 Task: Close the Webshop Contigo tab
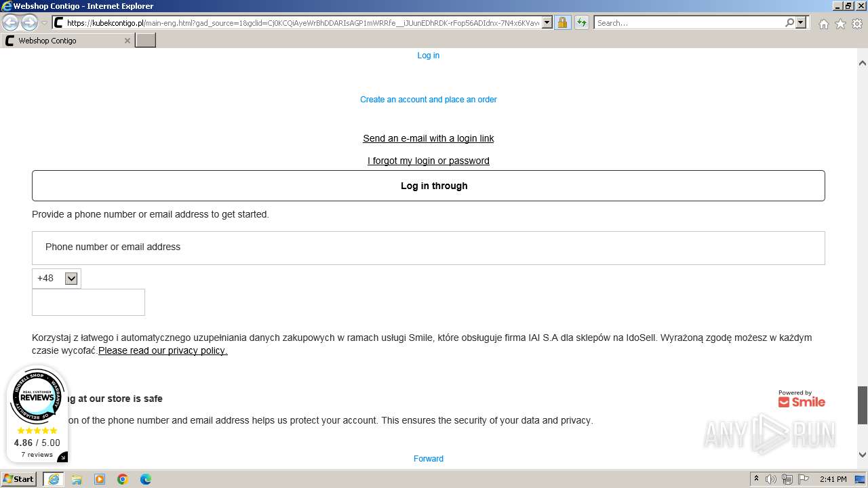[127, 41]
